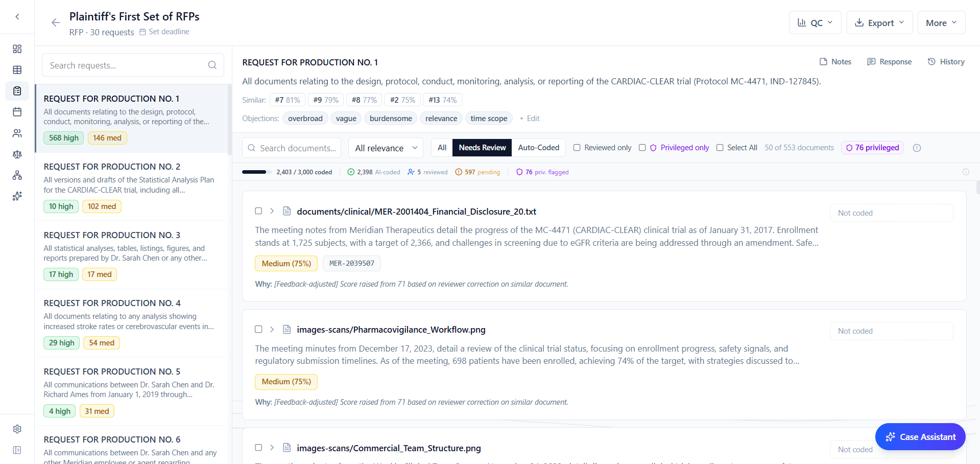This screenshot has width=980, height=464.
Task: Open application settings via gear icon
Action: click(17, 429)
